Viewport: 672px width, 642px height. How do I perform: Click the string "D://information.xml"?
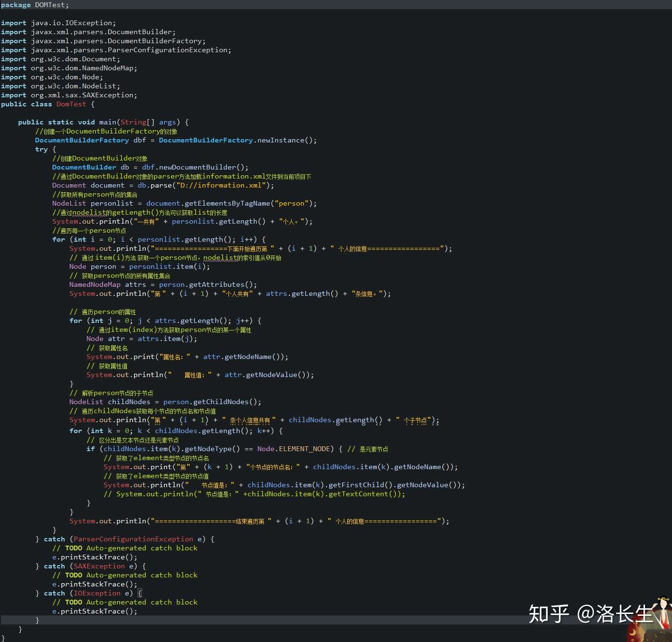(221, 185)
